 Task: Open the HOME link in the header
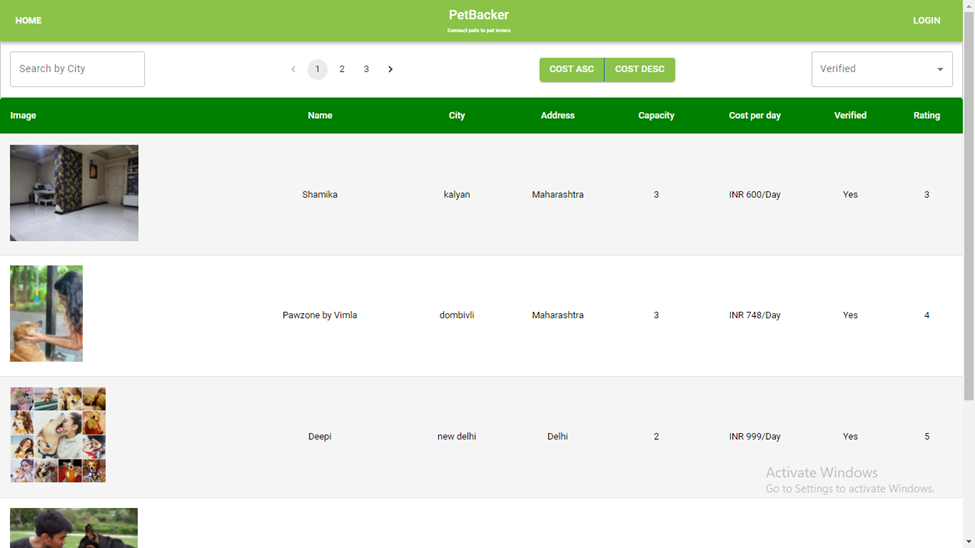click(29, 21)
